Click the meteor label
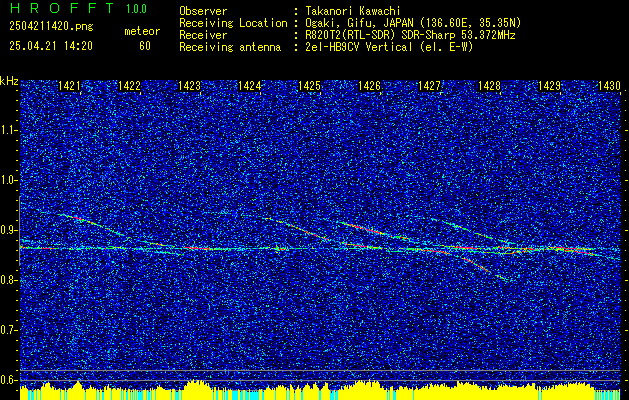 (142, 31)
